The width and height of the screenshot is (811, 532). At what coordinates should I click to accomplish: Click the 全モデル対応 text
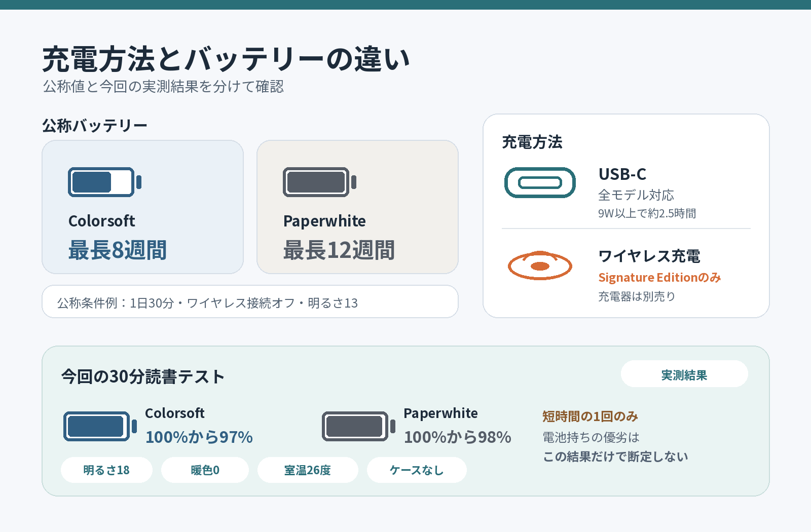click(636, 195)
